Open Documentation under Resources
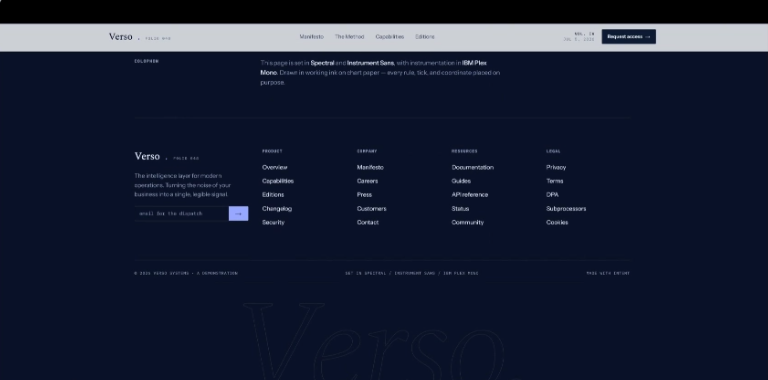Image resolution: width=768 pixels, height=380 pixels. click(x=473, y=167)
